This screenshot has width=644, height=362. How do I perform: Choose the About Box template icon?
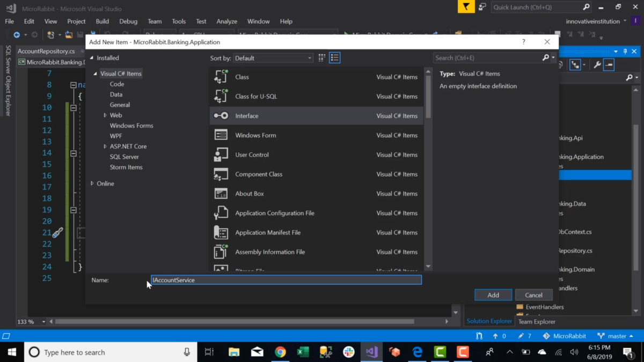(221, 194)
